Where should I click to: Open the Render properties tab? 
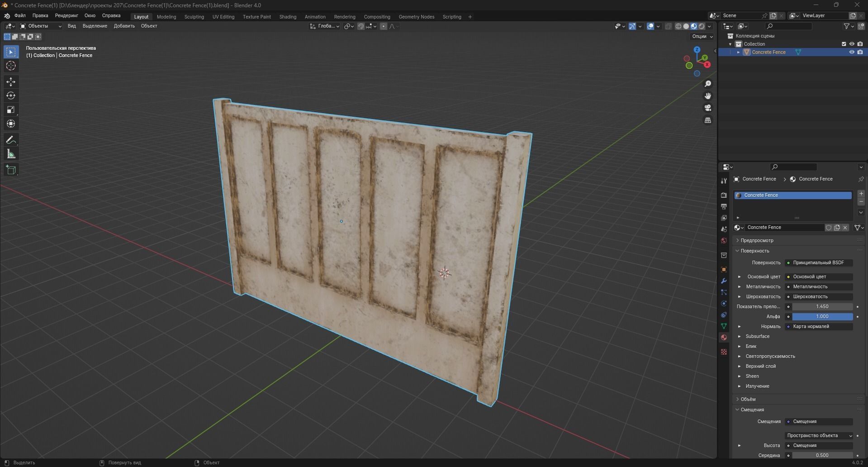coord(724,195)
